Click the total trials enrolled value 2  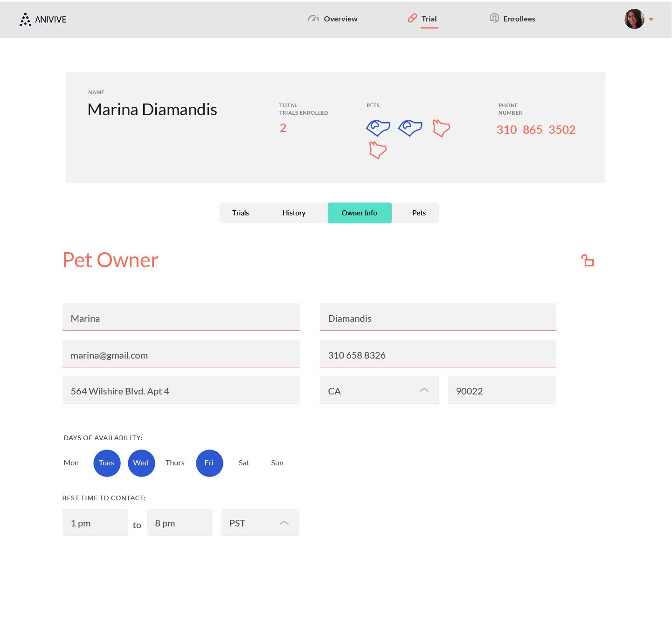tap(283, 128)
